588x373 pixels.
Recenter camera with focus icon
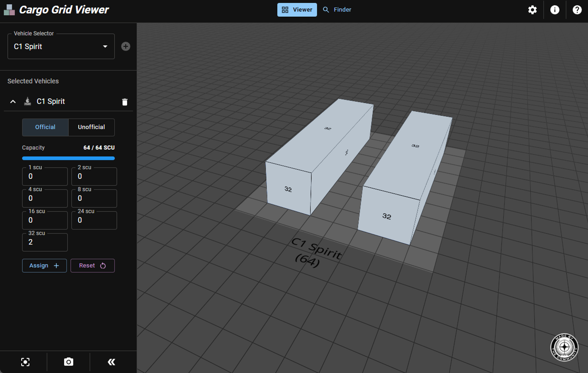25,362
